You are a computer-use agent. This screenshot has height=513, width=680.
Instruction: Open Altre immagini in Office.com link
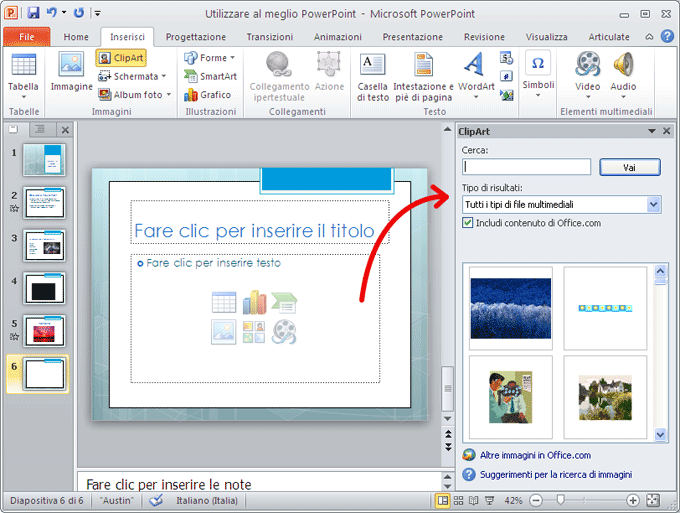pyautogui.click(x=535, y=455)
